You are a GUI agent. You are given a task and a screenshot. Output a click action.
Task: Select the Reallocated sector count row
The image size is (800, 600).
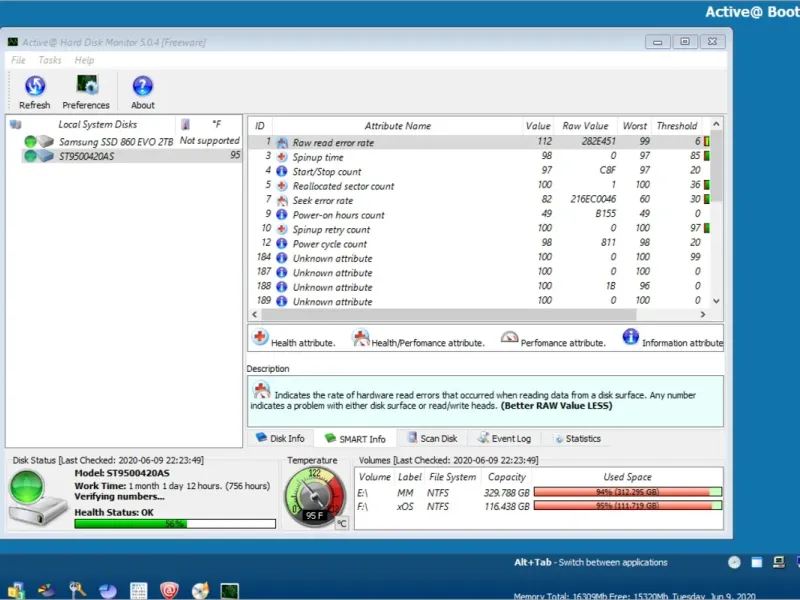[x=479, y=186]
